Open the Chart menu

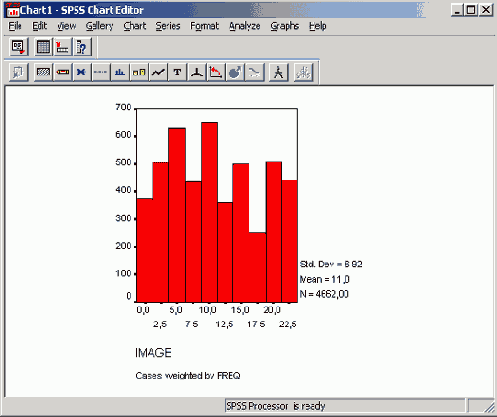tap(135, 26)
